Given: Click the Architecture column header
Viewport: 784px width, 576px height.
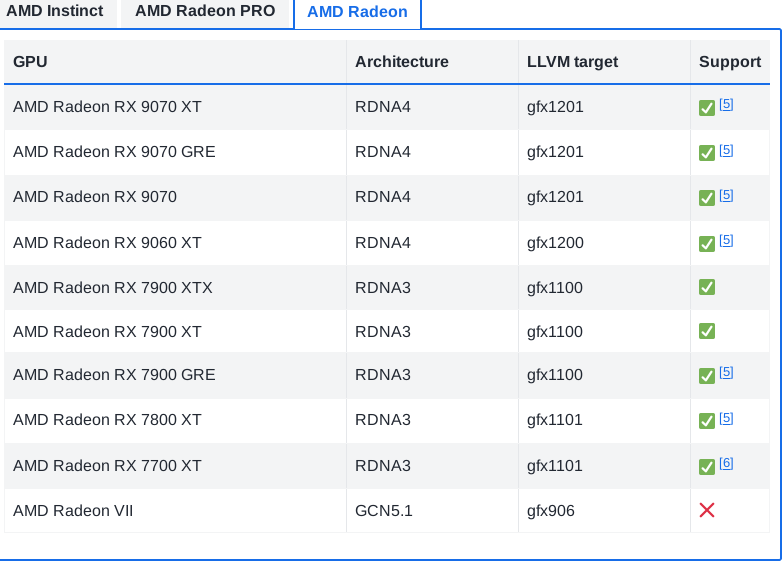Looking at the screenshot, I should point(432,62).
